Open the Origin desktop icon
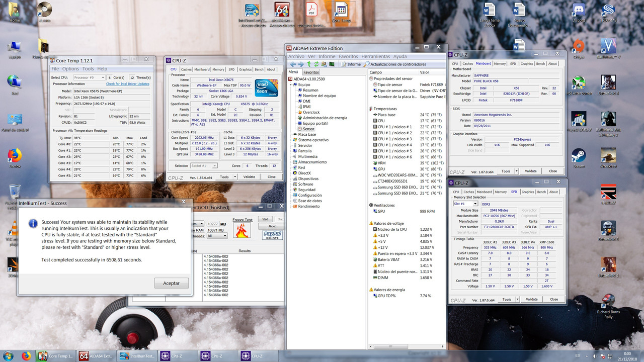Viewport: 644px width, 362px height. 579,49
